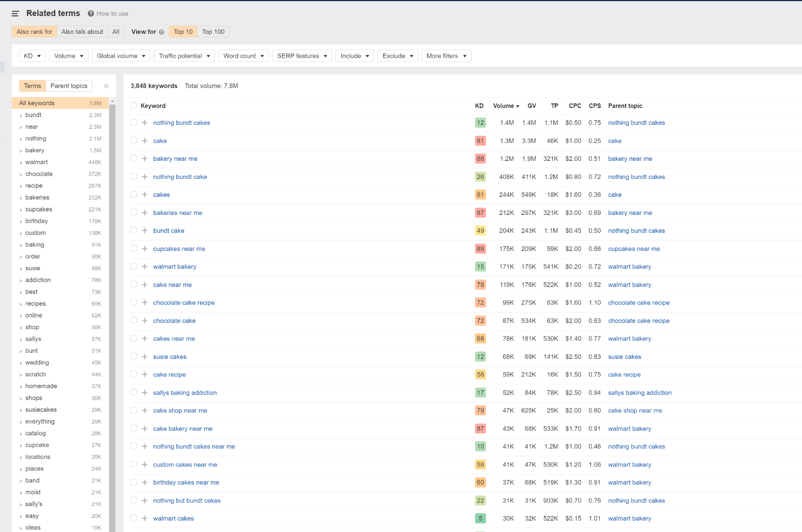Viewport: 802px width, 532px height.
Task: Add 'chocolate cake' via plus icon
Action: tap(144, 321)
